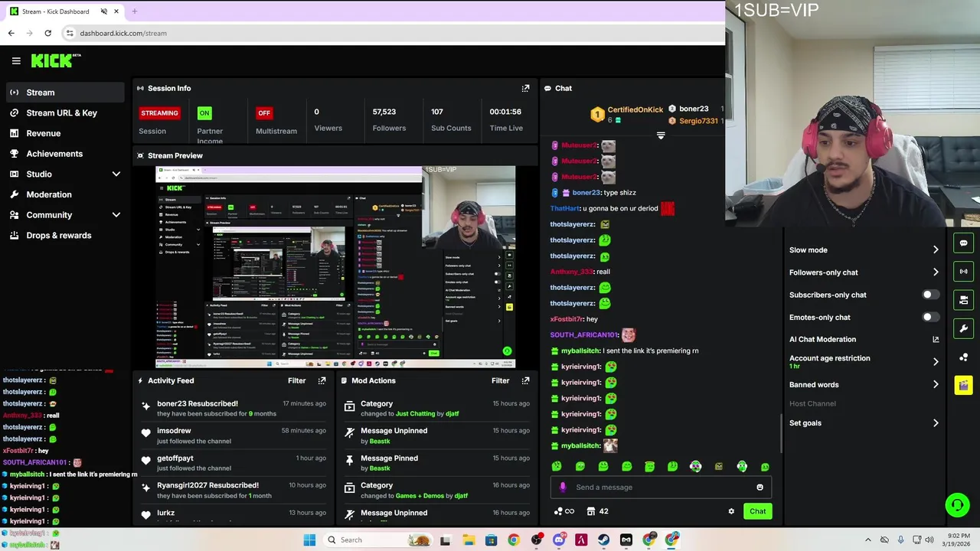
Task: Click the myballsitch username in the premiering message
Action: (x=580, y=350)
